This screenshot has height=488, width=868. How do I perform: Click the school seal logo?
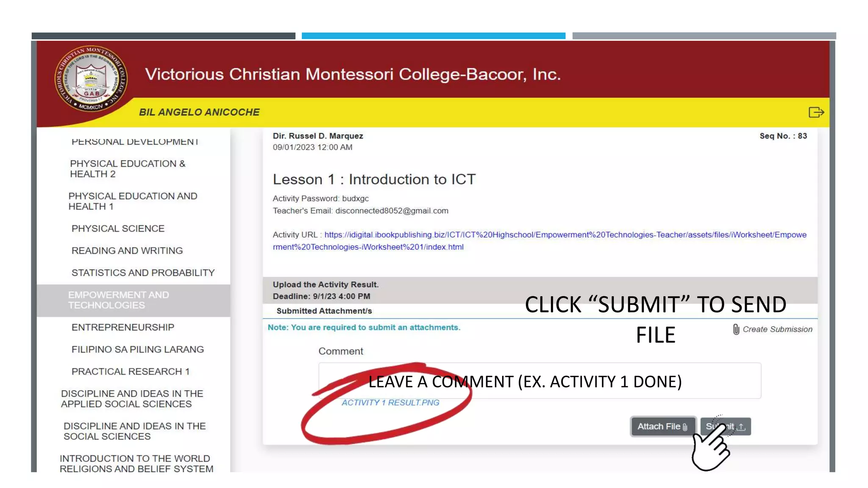tap(91, 79)
